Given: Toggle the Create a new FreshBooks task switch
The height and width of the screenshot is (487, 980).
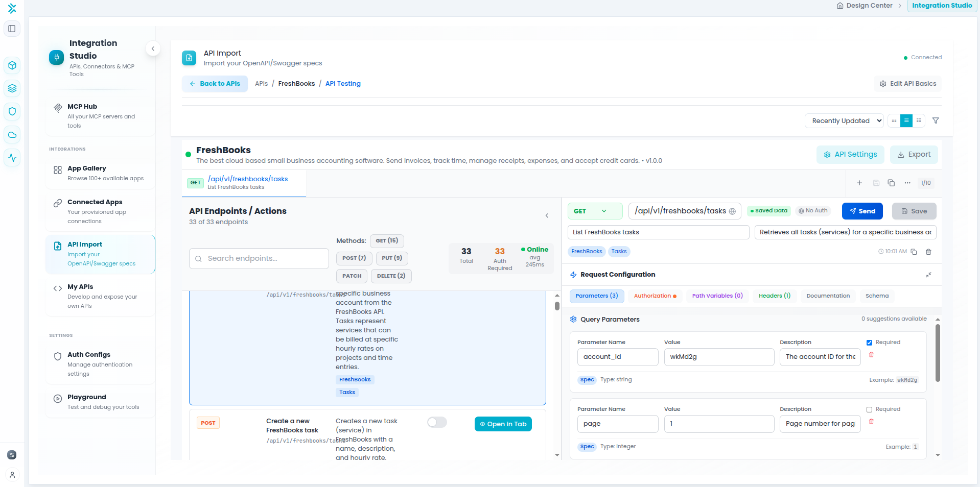Looking at the screenshot, I should 437,422.
